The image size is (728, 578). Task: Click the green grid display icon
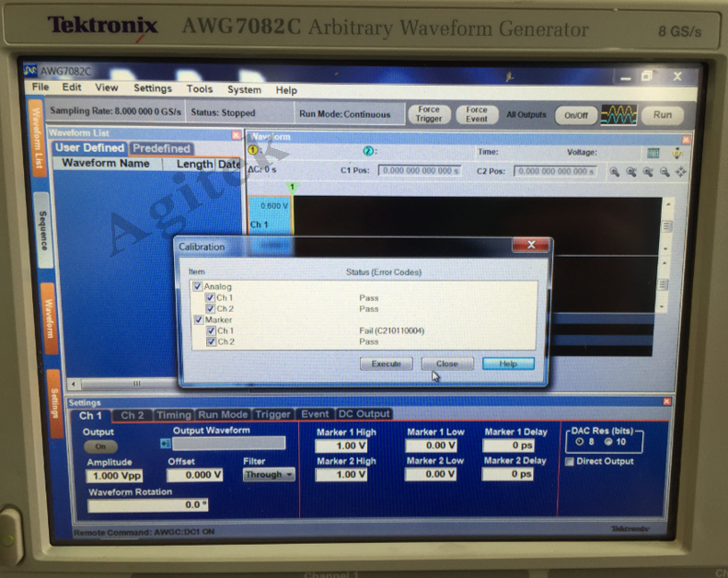[653, 153]
